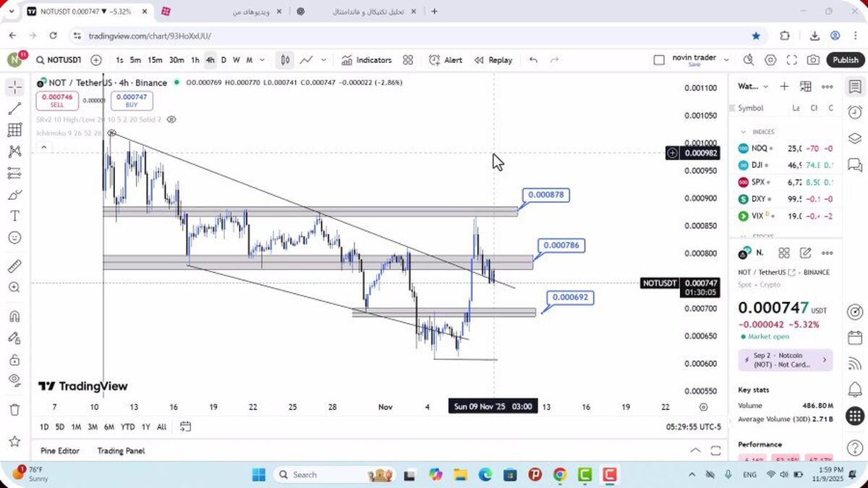Image resolution: width=868 pixels, height=488 pixels.
Task: Toggle magnet mode for drawings
Action: [14, 316]
